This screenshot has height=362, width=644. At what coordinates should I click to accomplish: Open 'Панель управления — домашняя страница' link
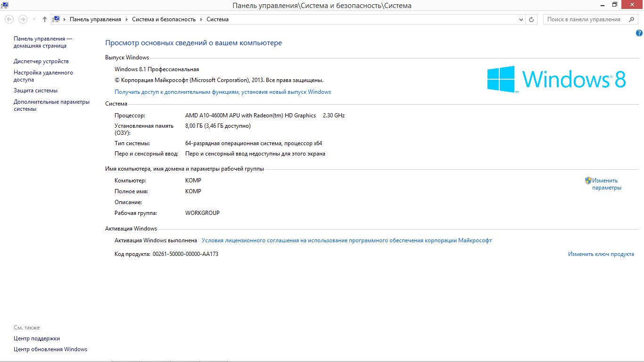tap(43, 42)
